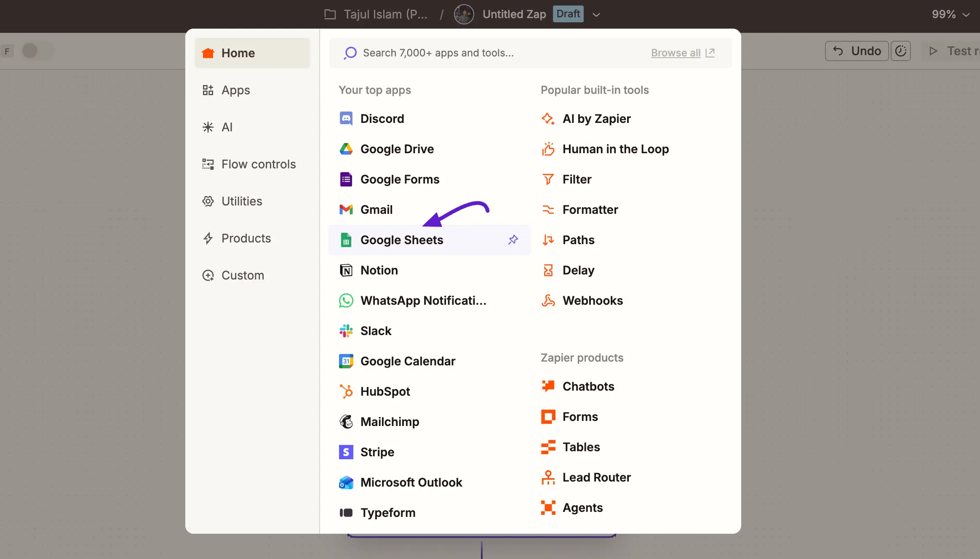Choose the Microsoft Outlook icon
The image size is (980, 559).
click(x=346, y=482)
